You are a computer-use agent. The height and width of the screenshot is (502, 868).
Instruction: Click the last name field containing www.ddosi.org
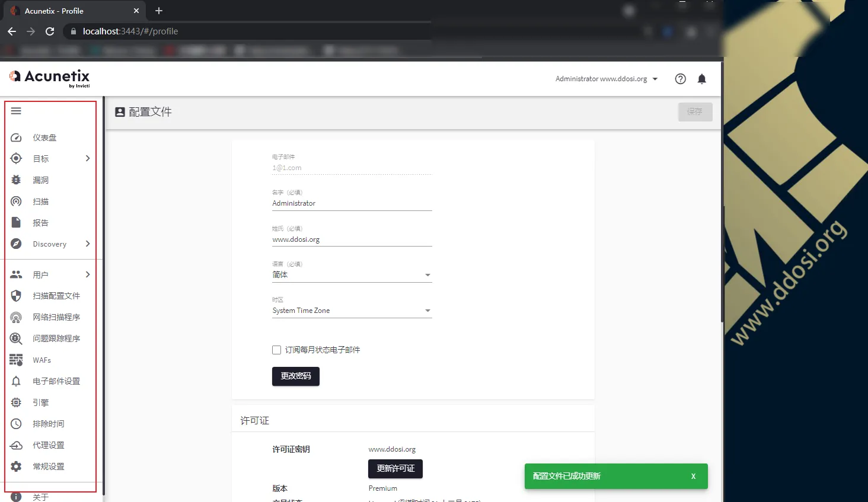[352, 239]
